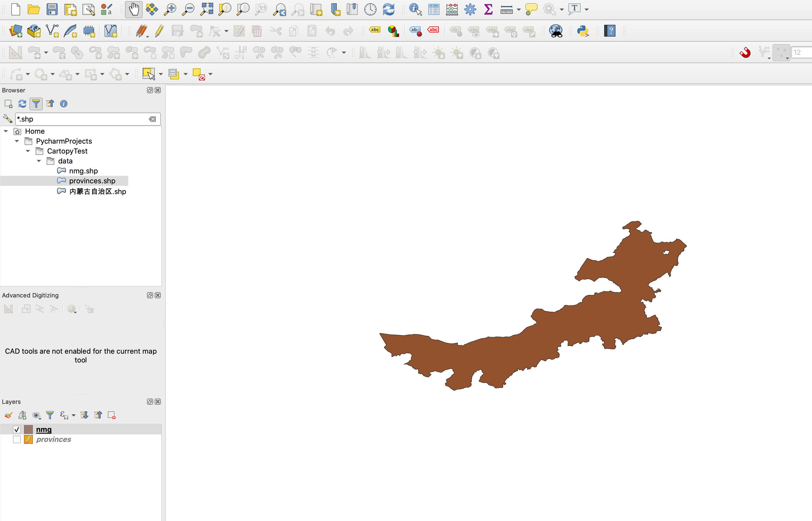
Task: Click Select Features by rectangle tool
Action: [149, 74]
